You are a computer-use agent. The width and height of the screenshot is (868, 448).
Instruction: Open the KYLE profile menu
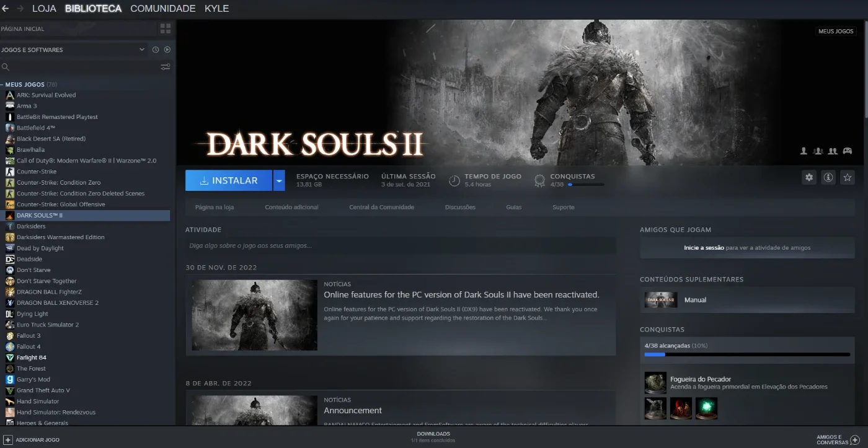[216, 9]
